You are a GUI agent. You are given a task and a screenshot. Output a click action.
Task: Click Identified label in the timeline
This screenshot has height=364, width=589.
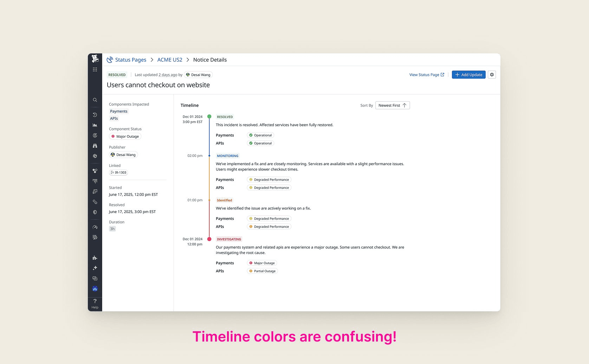pyautogui.click(x=225, y=200)
